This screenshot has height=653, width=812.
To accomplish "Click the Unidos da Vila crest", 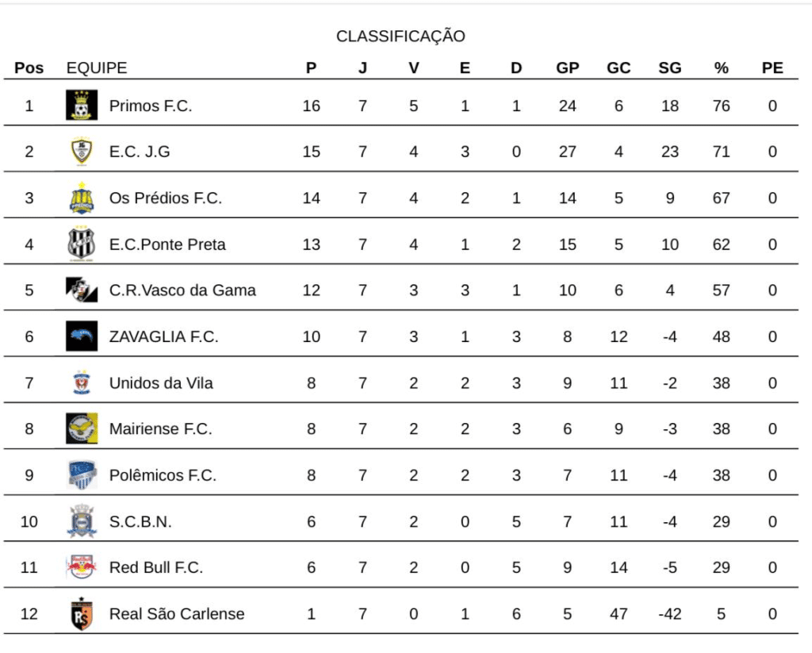I will (82, 382).
